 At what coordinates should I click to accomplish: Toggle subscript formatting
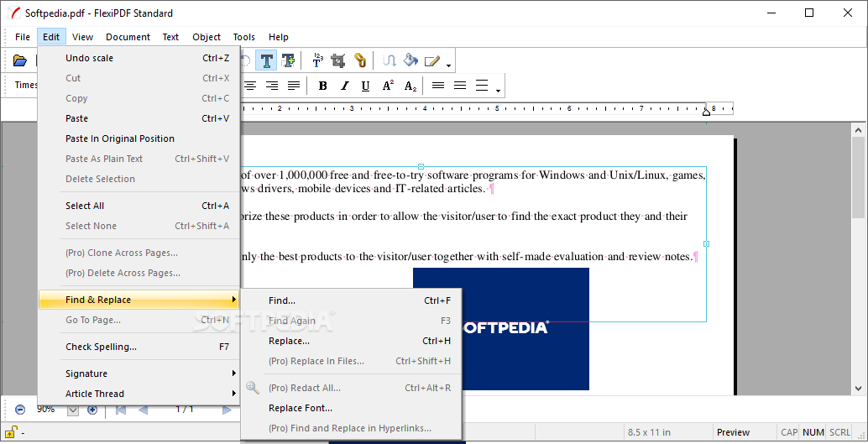click(410, 86)
